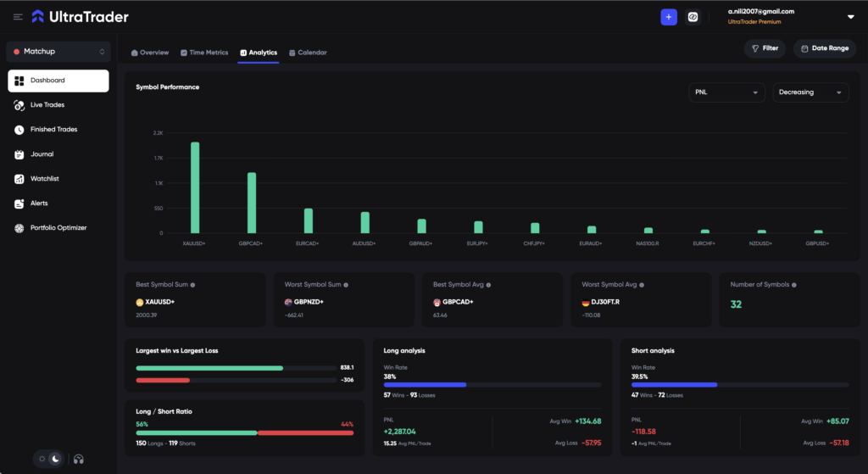Go to the Journal section
Image resolution: width=868 pixels, height=474 pixels.
[42, 154]
